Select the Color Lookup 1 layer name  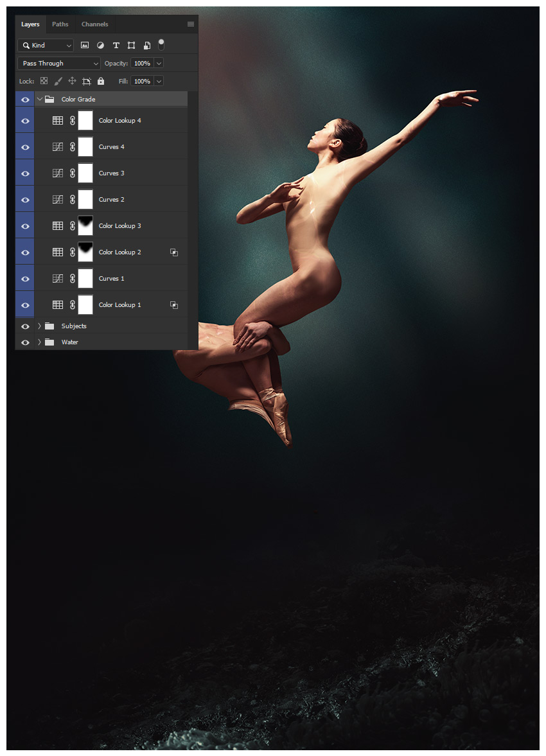point(120,304)
